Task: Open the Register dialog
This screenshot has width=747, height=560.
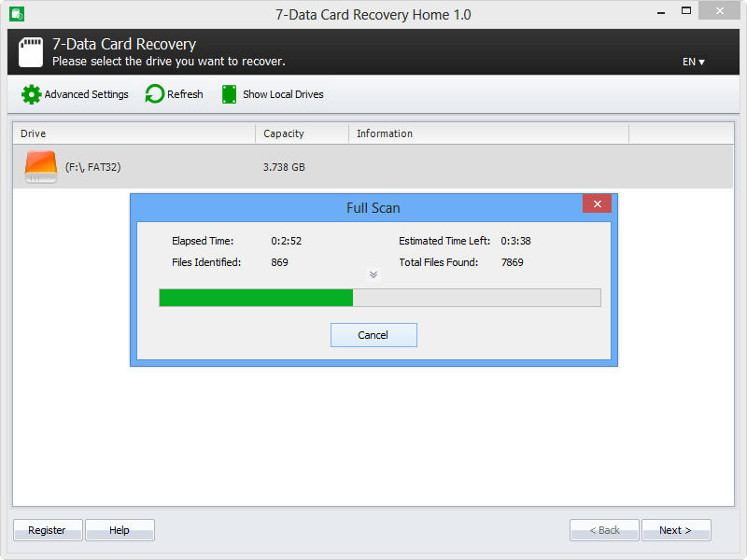Action: tap(48, 529)
